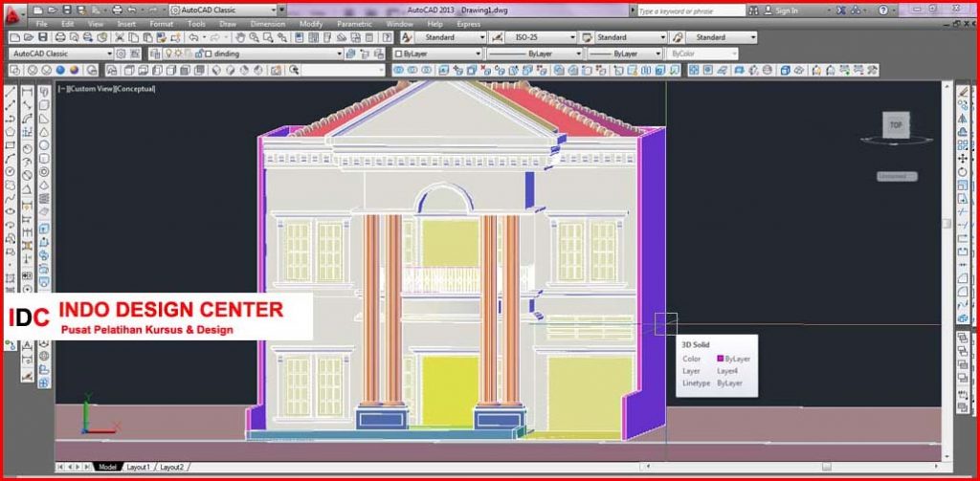980x481 pixels.
Task: Select the Cylinder solid modeling tool
Action: pyautogui.click(x=44, y=158)
